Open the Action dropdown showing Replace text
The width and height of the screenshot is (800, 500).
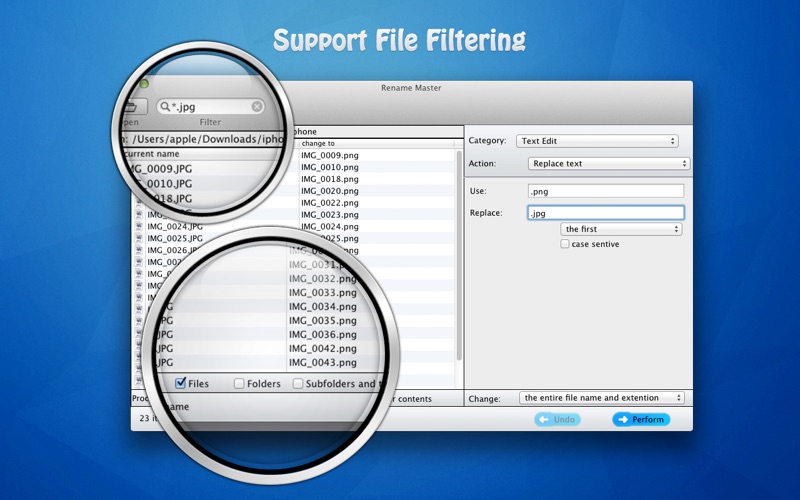point(608,163)
